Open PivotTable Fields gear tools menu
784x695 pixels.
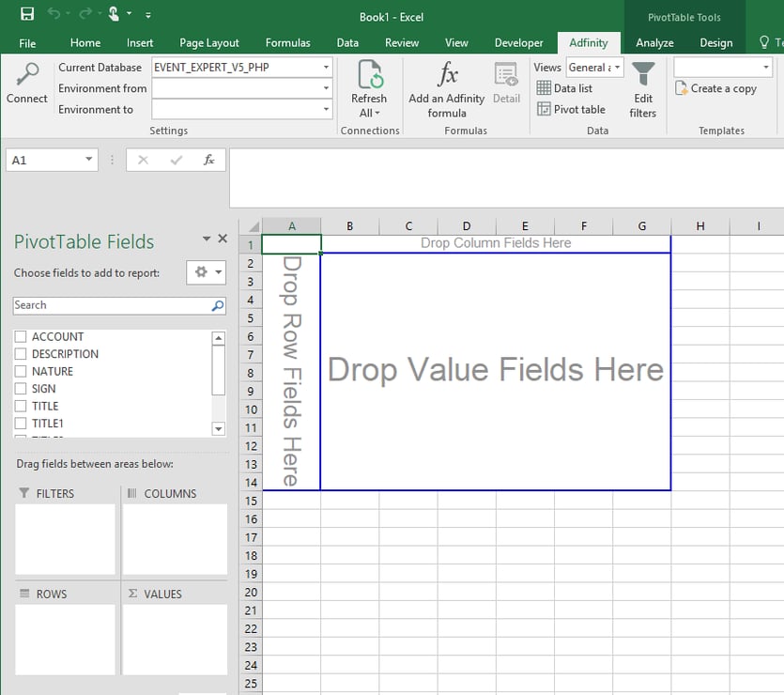pos(206,272)
